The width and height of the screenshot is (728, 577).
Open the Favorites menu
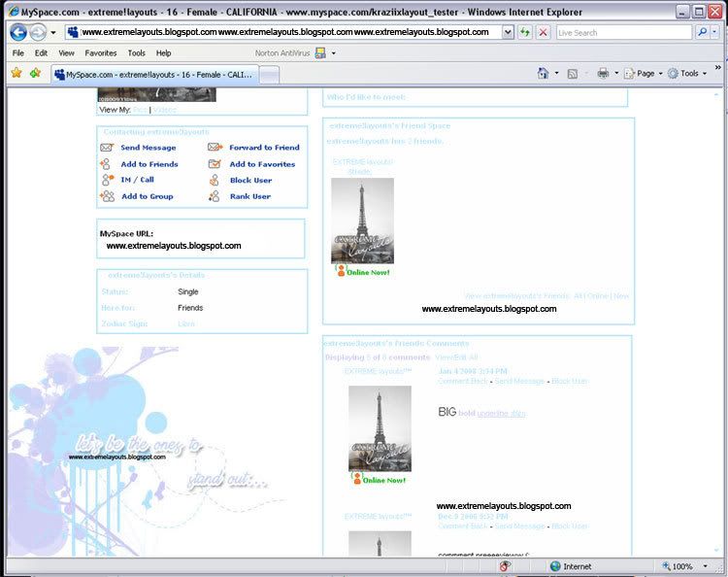click(x=101, y=53)
